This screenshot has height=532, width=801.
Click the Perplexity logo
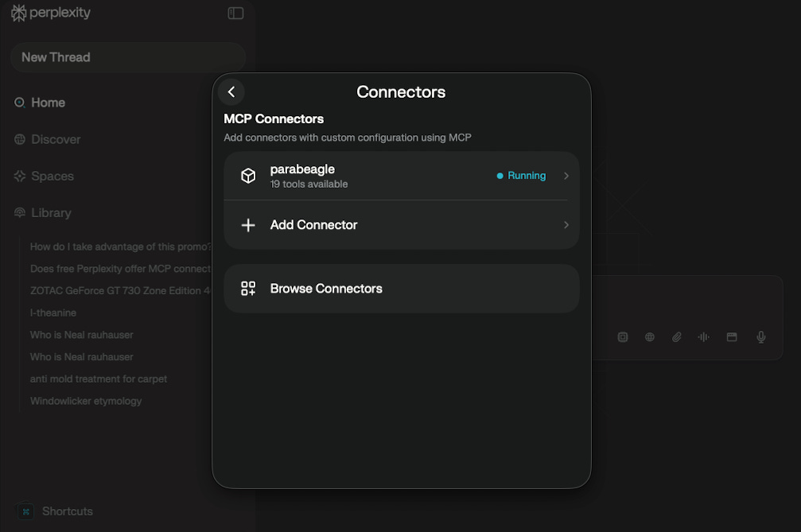[51, 13]
